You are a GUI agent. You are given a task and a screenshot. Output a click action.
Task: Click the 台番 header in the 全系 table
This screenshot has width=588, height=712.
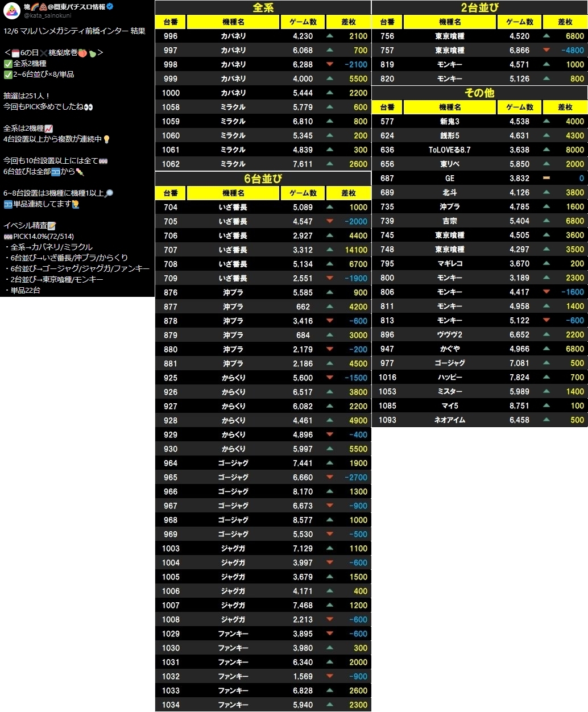tap(171, 22)
